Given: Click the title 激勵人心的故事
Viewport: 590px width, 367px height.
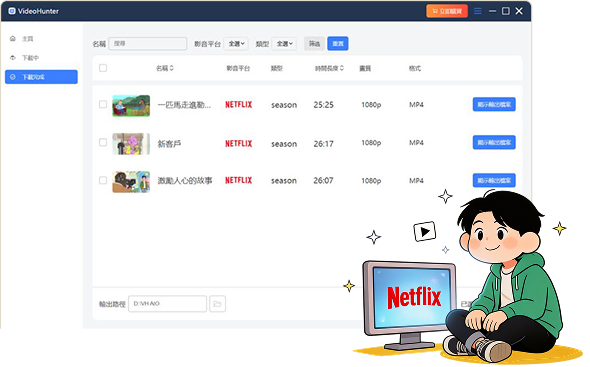Looking at the screenshot, I should point(185,181).
